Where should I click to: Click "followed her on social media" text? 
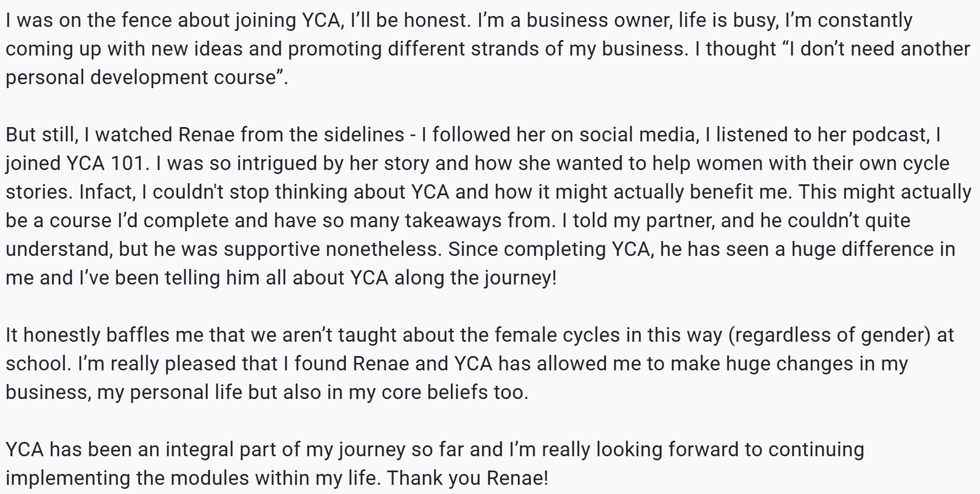(556, 135)
